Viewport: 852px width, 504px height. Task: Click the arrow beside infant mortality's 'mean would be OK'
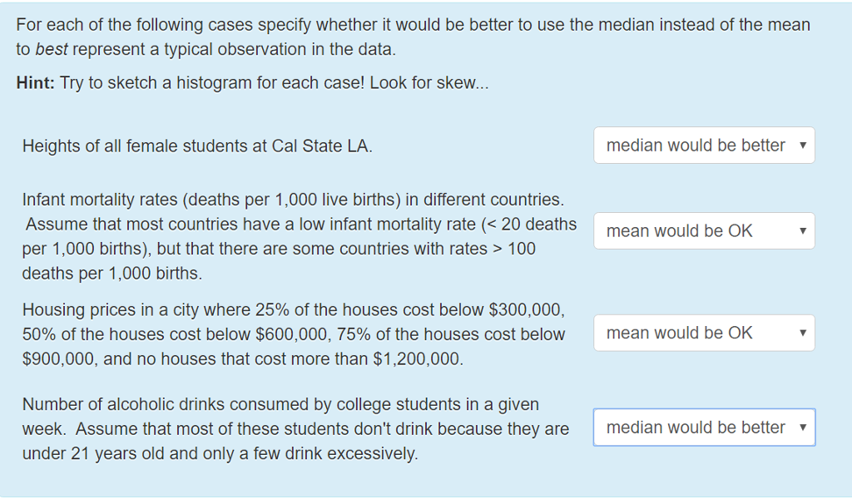[x=803, y=231]
